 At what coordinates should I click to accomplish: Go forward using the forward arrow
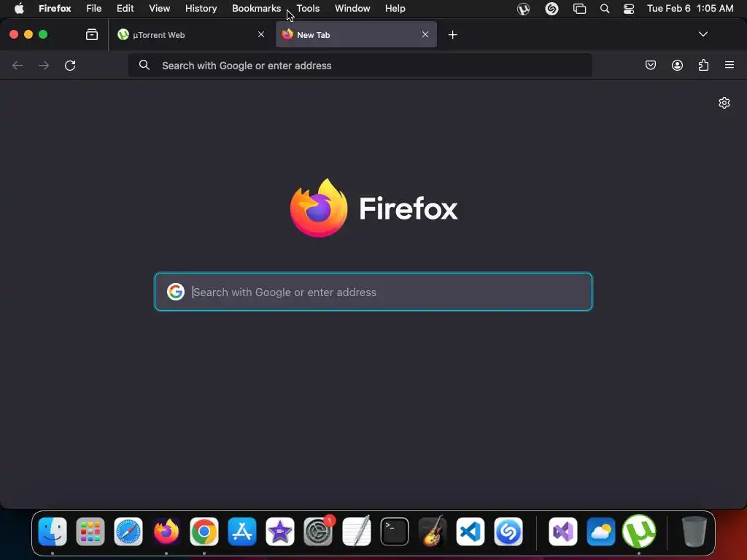point(44,65)
